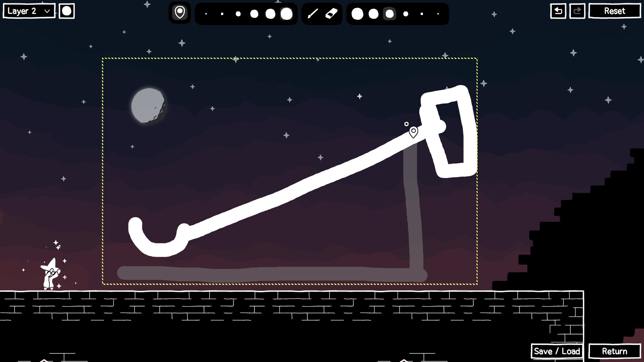644x362 pixels.
Task: Select the darkest shade swatch in the palette
Action: pyautogui.click(x=438, y=14)
